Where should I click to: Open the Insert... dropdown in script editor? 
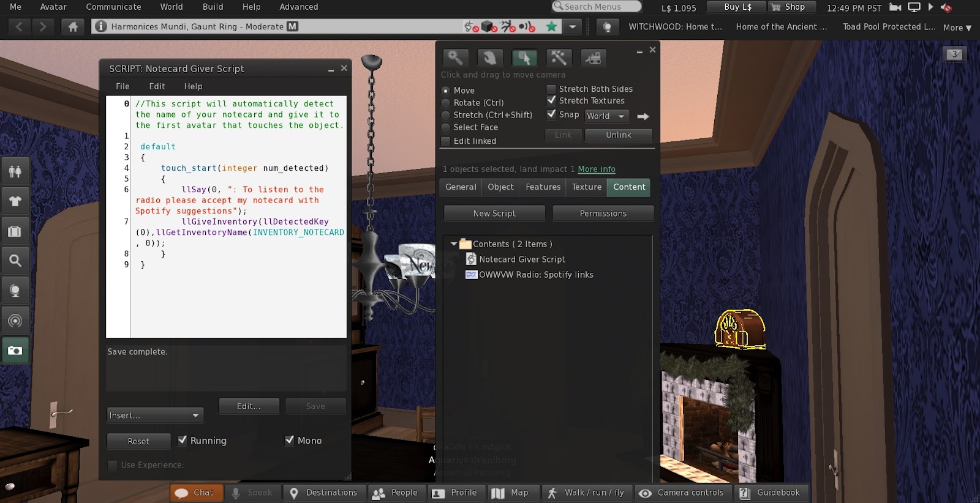click(x=154, y=415)
